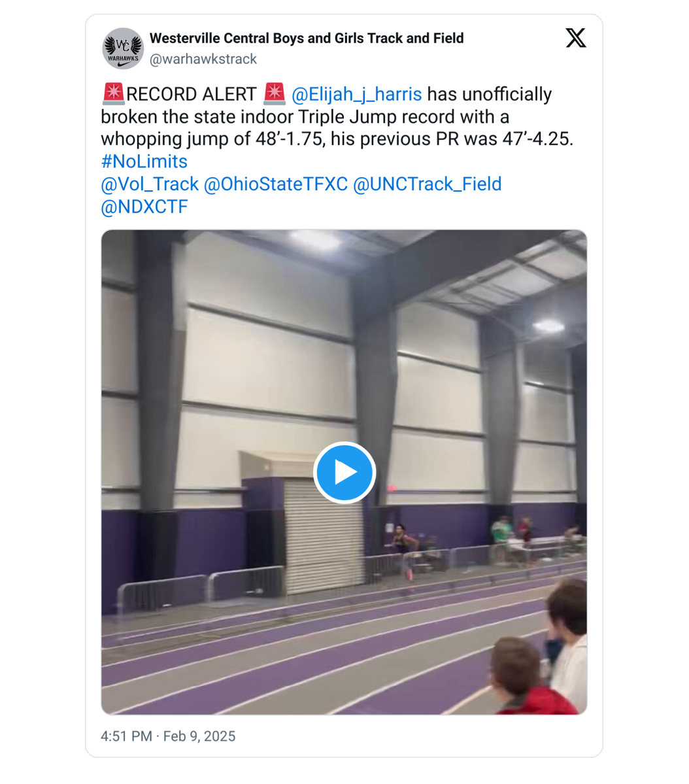689x784 pixels.
Task: Open the Warhawks profile avatar
Action: point(123,48)
